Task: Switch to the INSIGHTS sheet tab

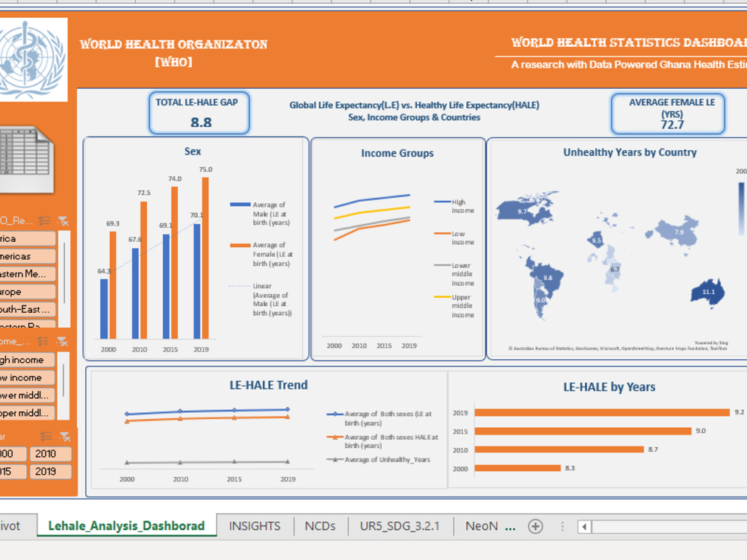Action: 255,526
